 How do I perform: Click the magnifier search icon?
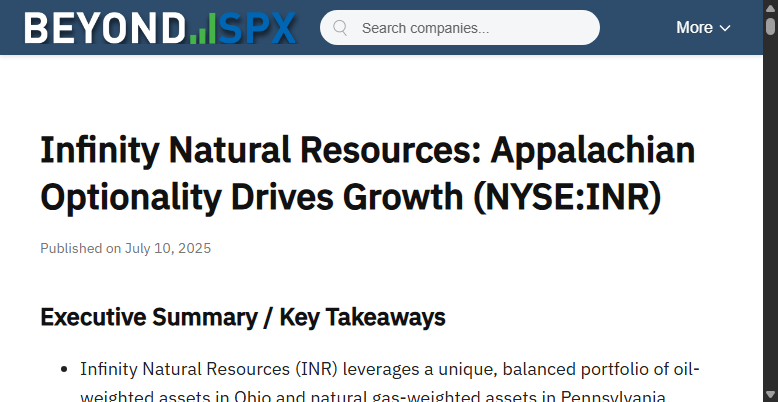tap(340, 28)
